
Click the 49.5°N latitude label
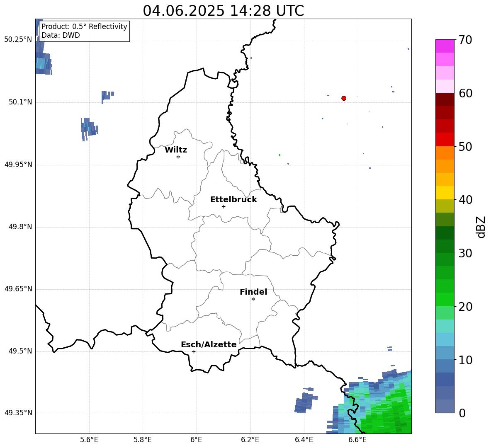tap(20, 351)
